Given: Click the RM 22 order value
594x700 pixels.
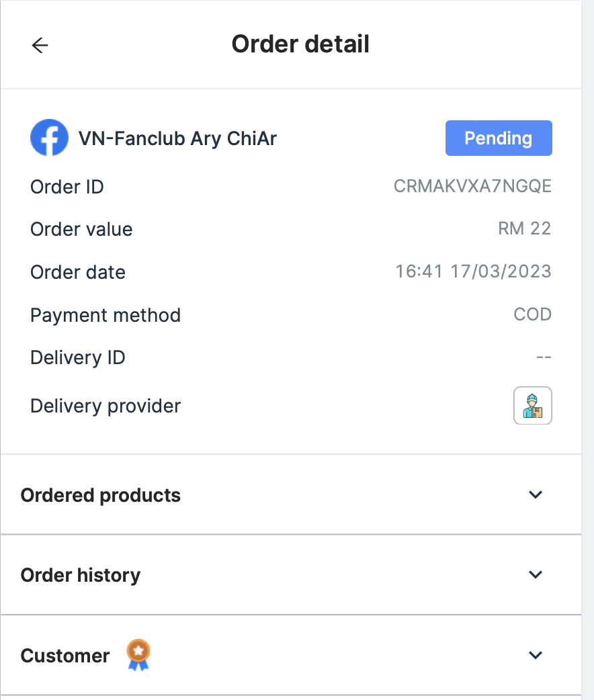Looking at the screenshot, I should (524, 228).
